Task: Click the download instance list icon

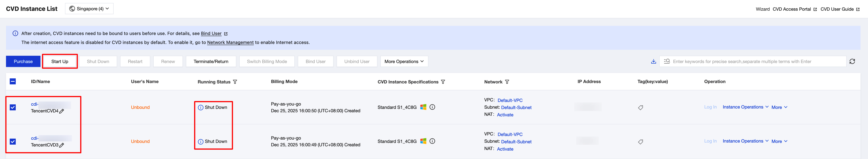Action: 653,62
